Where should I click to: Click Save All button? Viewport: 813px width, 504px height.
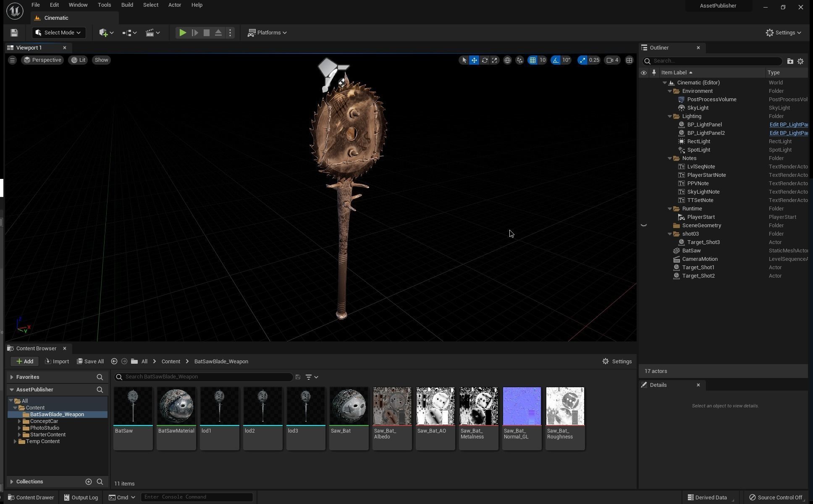tap(90, 362)
